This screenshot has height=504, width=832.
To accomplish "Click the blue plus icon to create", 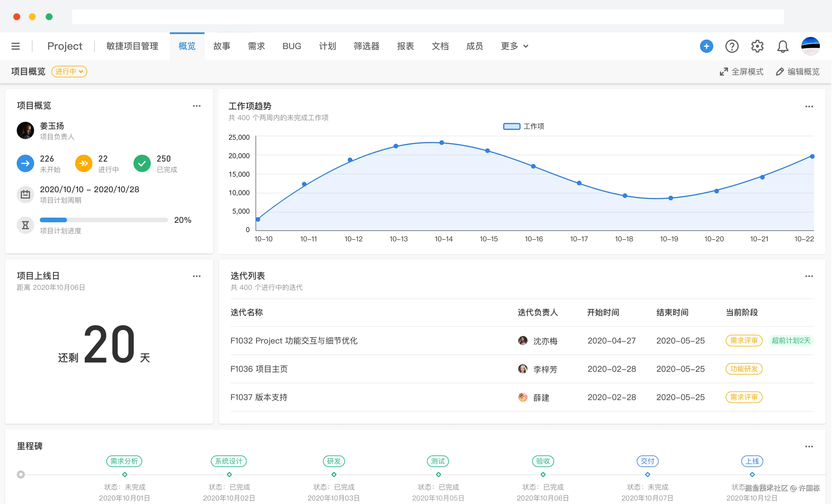I will (x=706, y=46).
